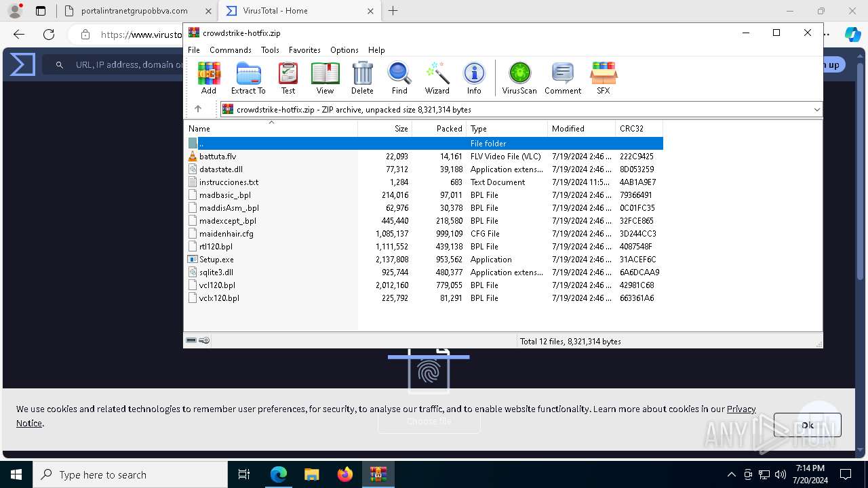Sort by CRC32 column header
The image size is (868, 488).
click(x=639, y=129)
